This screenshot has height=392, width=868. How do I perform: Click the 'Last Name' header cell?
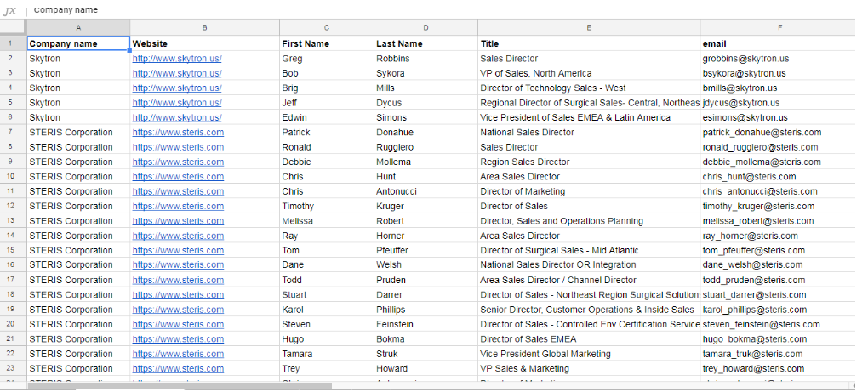(425, 43)
